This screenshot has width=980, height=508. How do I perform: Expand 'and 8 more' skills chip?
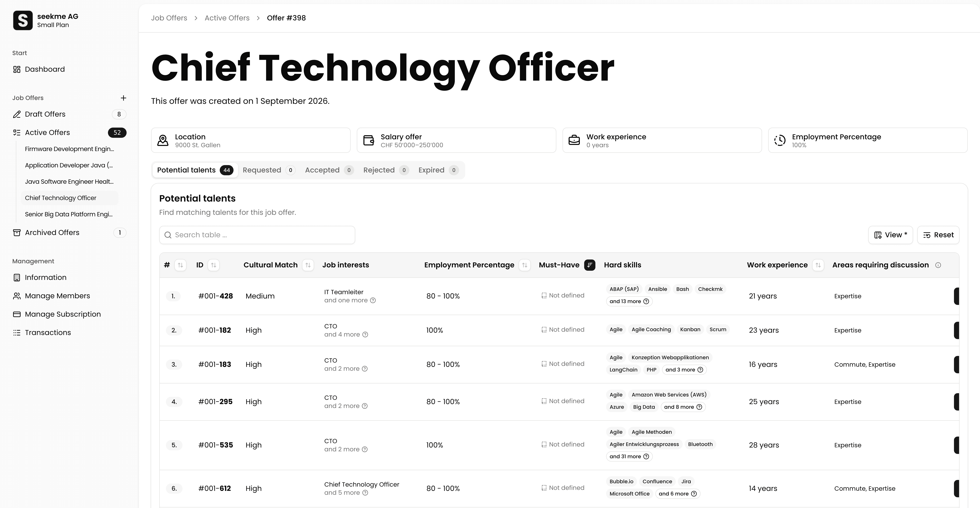tap(683, 407)
